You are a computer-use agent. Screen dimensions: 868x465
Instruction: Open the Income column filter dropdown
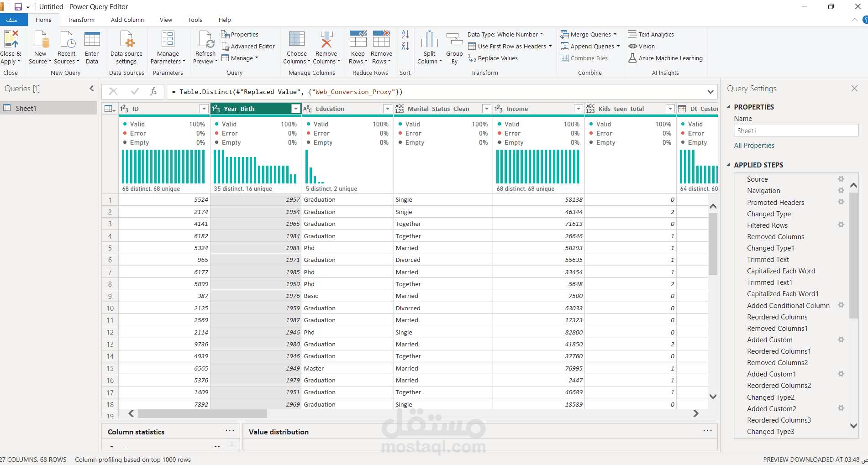click(579, 109)
